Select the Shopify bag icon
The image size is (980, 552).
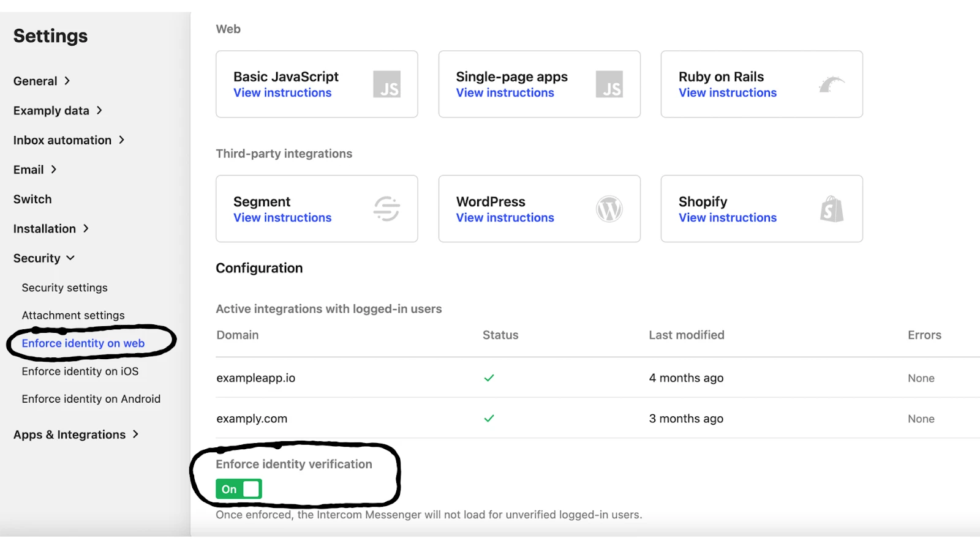832,209
